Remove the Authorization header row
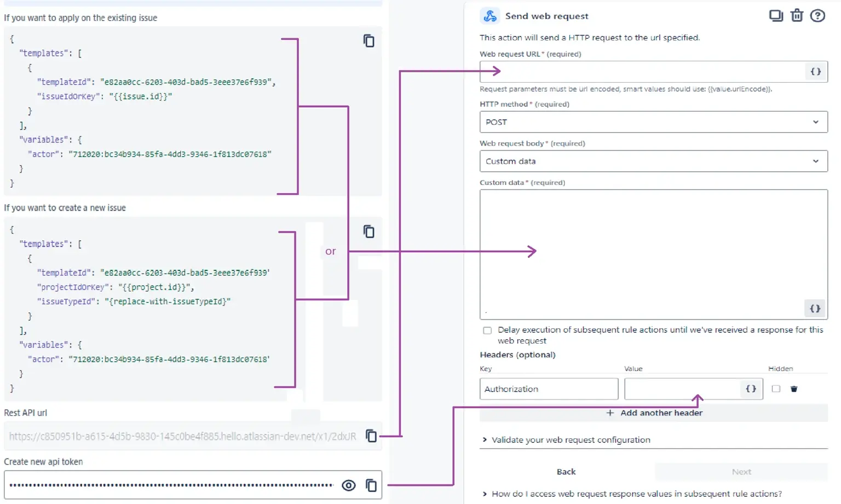841x504 pixels. [x=793, y=389]
